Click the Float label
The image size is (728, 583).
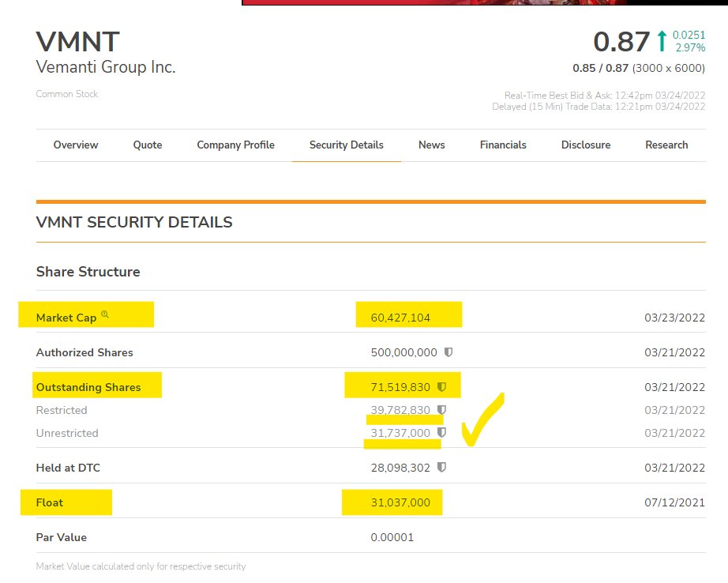[x=50, y=502]
